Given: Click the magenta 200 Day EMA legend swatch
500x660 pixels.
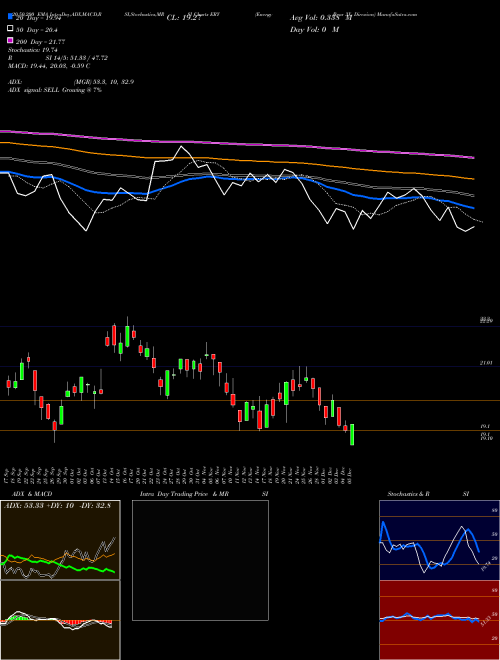Looking at the screenshot, I should point(10,41).
